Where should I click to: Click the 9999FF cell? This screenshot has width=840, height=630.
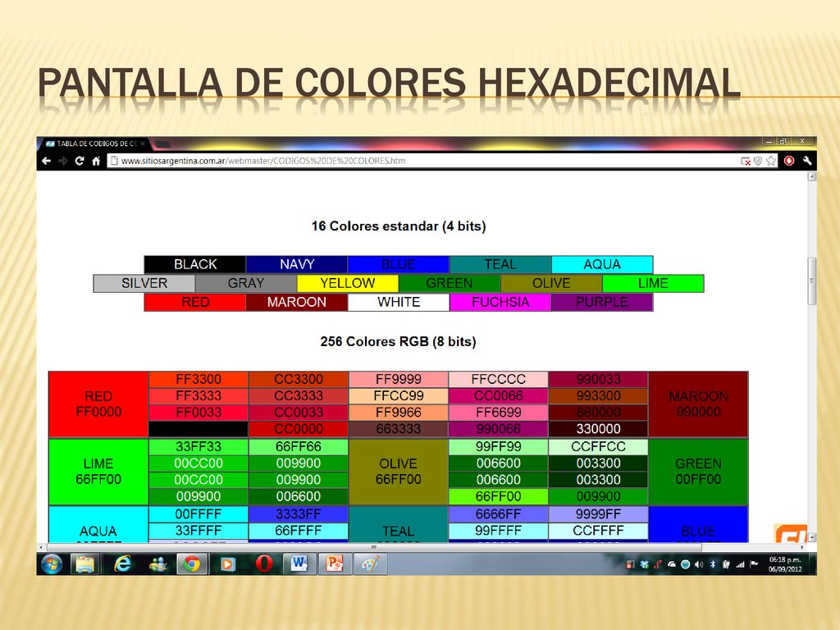pyautogui.click(x=598, y=514)
